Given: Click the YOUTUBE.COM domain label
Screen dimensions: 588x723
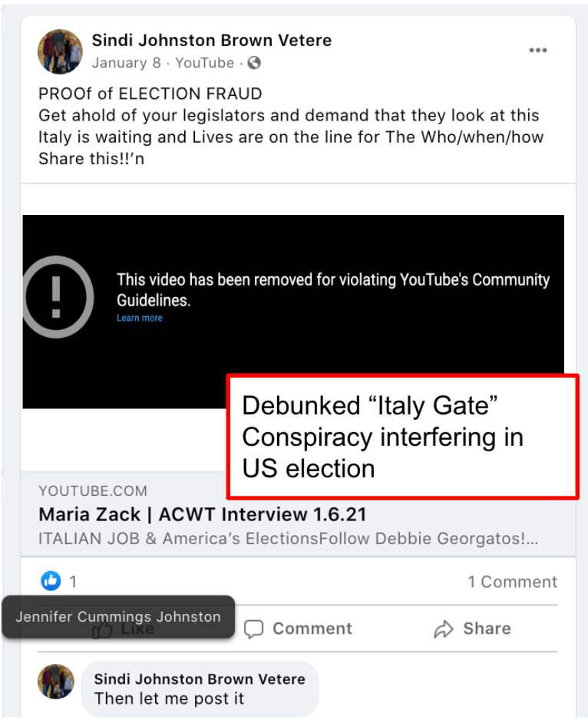Looking at the screenshot, I should (93, 490).
